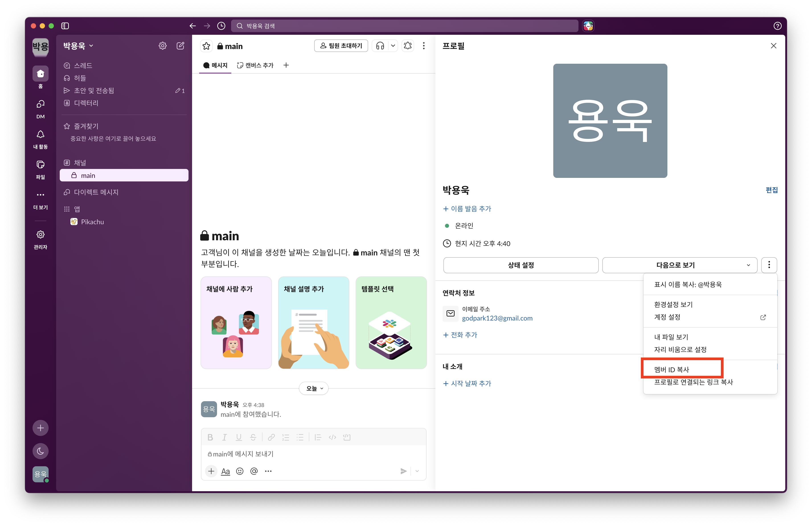Toggle underline formatting in message composer

point(239,437)
